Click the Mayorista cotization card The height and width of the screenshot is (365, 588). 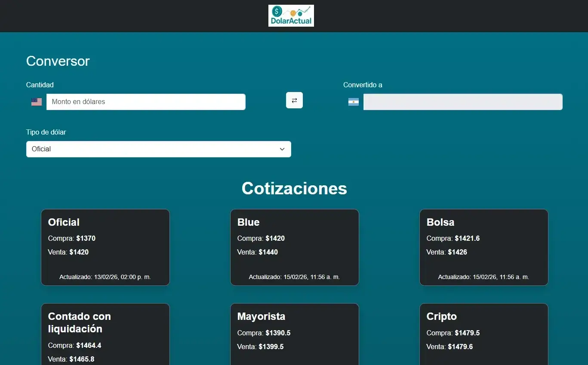coord(294,335)
